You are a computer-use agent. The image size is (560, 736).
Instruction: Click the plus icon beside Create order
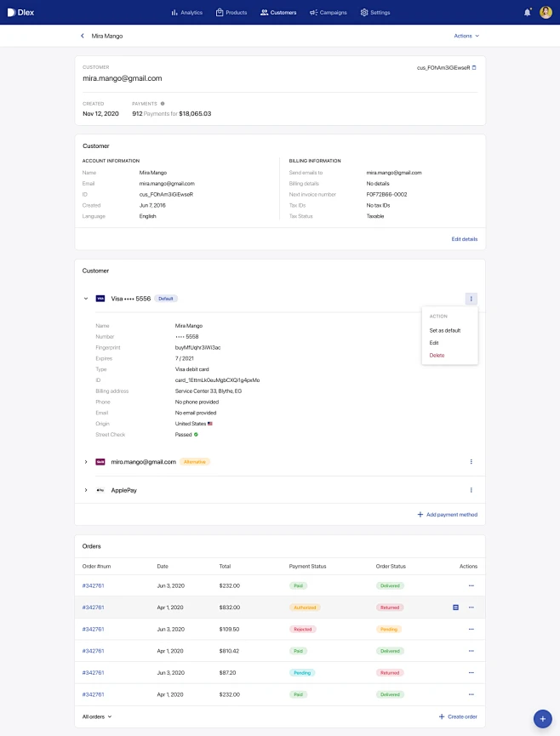[441, 716]
